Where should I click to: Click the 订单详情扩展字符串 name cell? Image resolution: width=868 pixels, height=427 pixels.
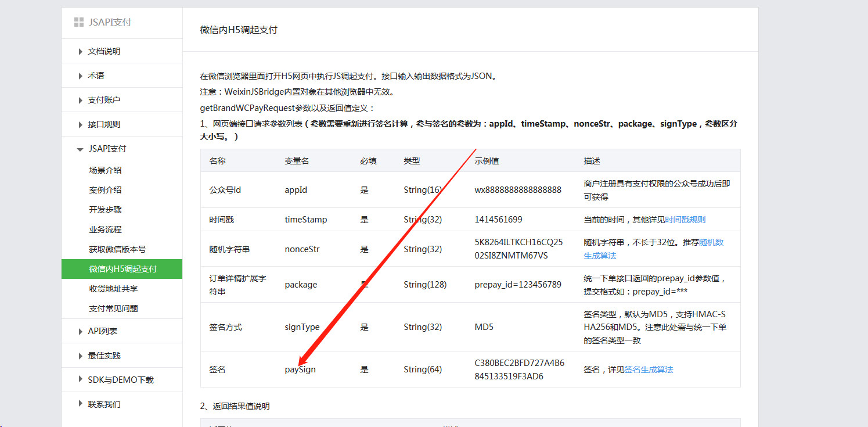tap(237, 285)
